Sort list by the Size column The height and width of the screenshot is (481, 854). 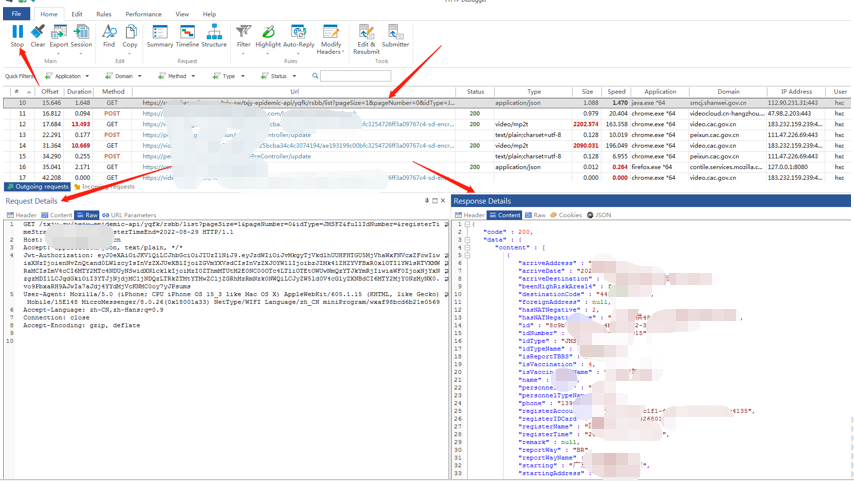click(x=587, y=92)
